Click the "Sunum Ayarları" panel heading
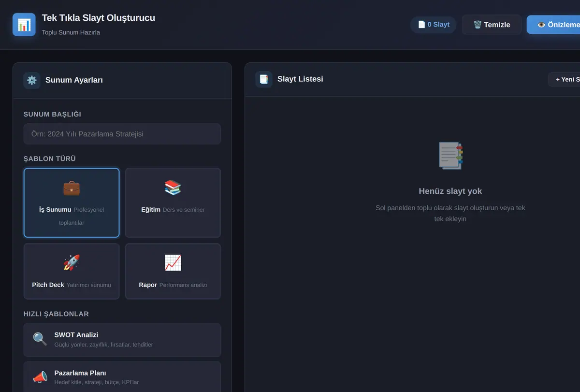The image size is (580, 392). (74, 80)
